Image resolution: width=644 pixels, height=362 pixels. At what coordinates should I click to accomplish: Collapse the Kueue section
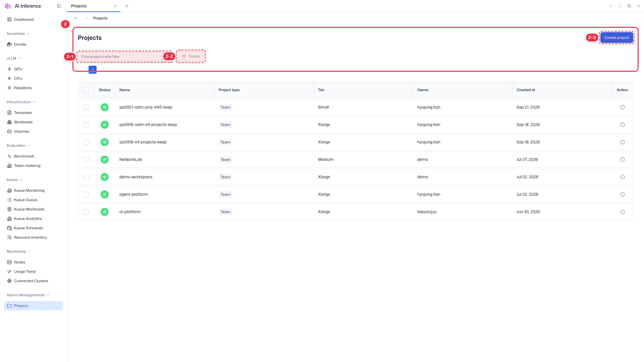pos(14,180)
